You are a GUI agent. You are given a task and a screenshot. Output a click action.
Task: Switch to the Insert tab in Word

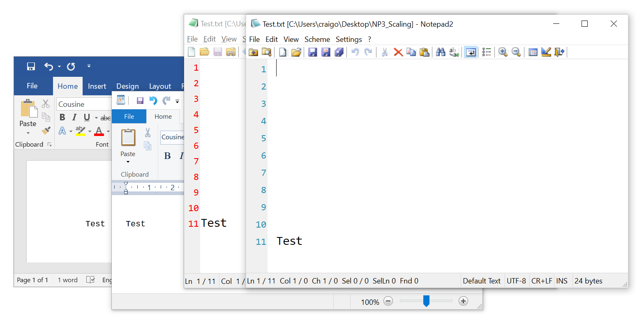pos(97,86)
